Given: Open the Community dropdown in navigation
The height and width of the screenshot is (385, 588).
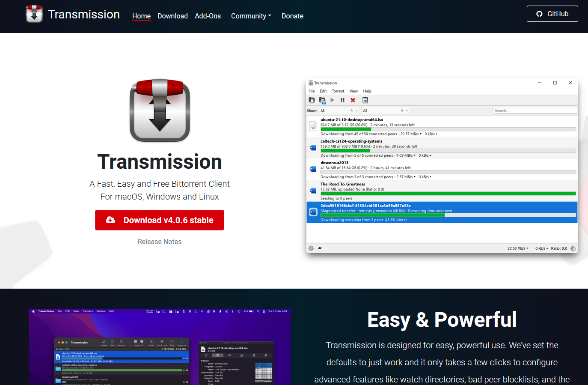Looking at the screenshot, I should click(251, 16).
